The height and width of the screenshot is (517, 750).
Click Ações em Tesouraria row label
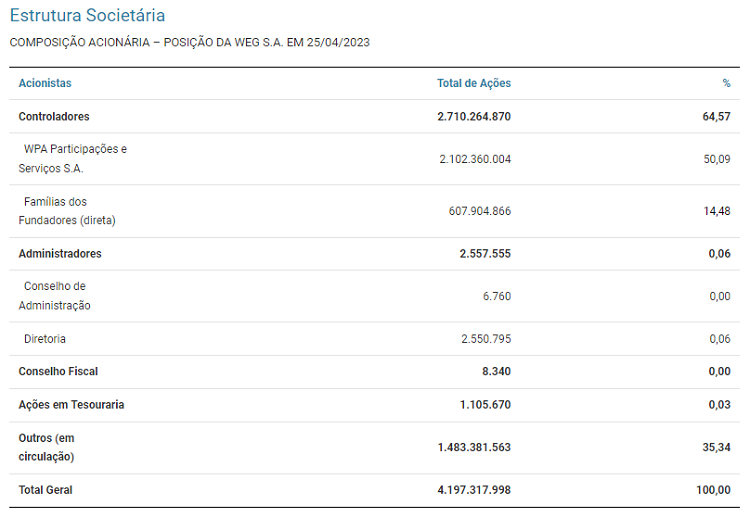pos(71,405)
